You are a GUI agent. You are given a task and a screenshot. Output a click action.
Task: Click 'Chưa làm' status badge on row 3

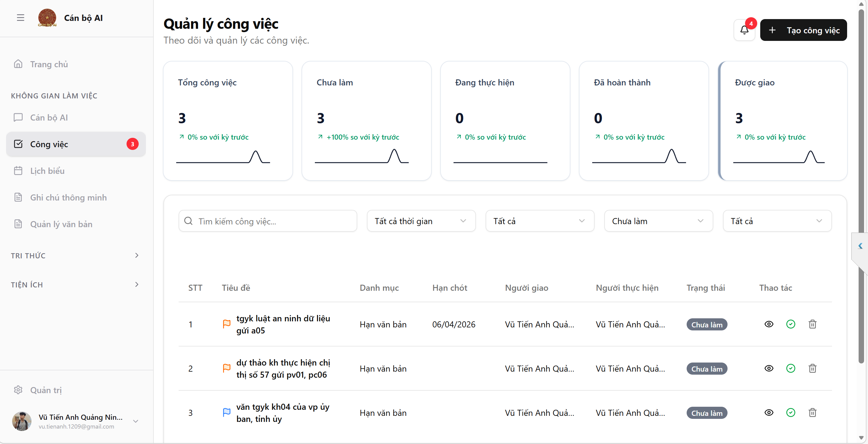pos(707,413)
